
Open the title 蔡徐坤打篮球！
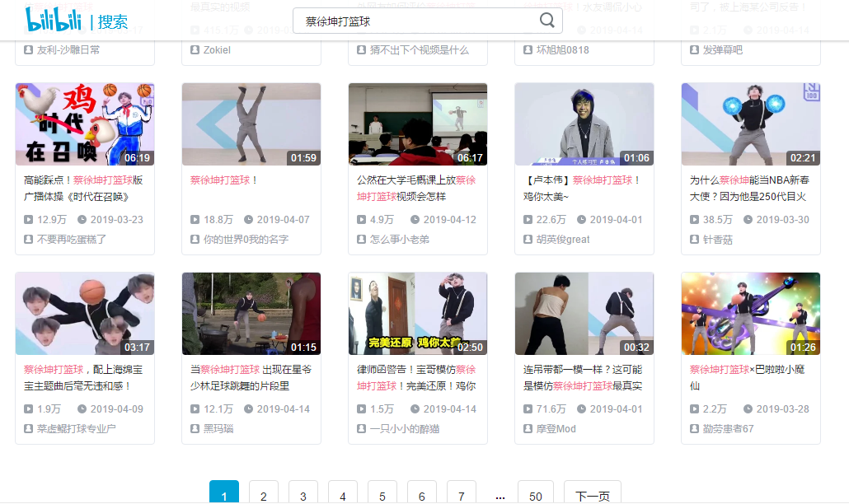click(x=225, y=180)
